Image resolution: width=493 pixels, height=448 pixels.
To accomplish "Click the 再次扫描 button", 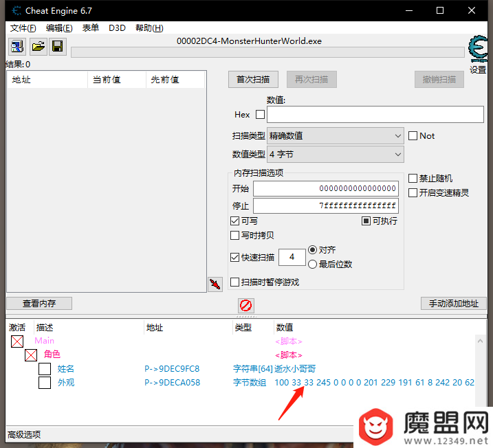I will tap(311, 80).
